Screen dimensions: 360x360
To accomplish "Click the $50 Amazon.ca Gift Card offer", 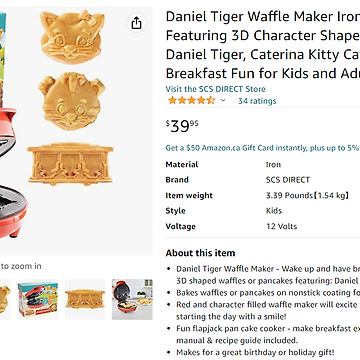I will point(263,148).
